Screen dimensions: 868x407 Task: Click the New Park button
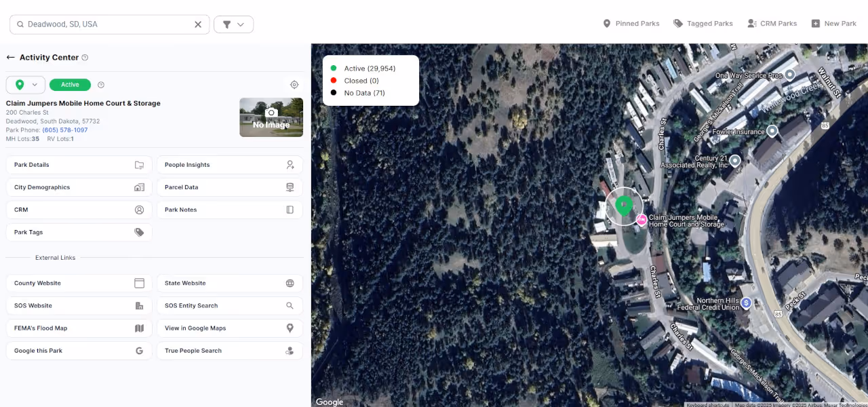[x=833, y=23]
